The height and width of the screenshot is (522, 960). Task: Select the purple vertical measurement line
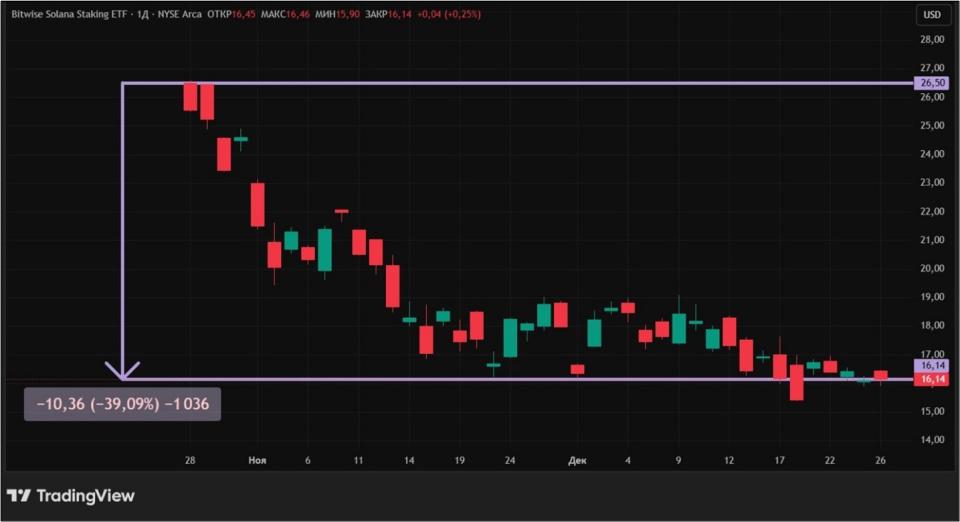[122, 230]
